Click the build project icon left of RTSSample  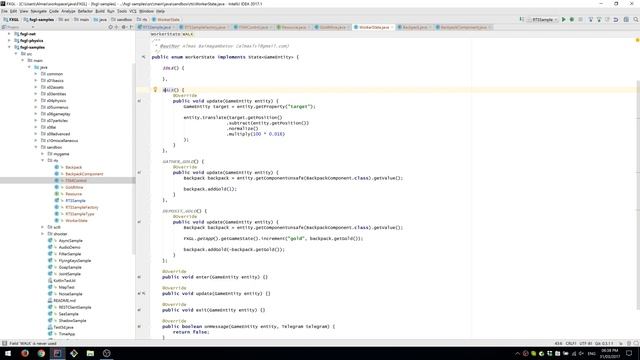coord(522,19)
